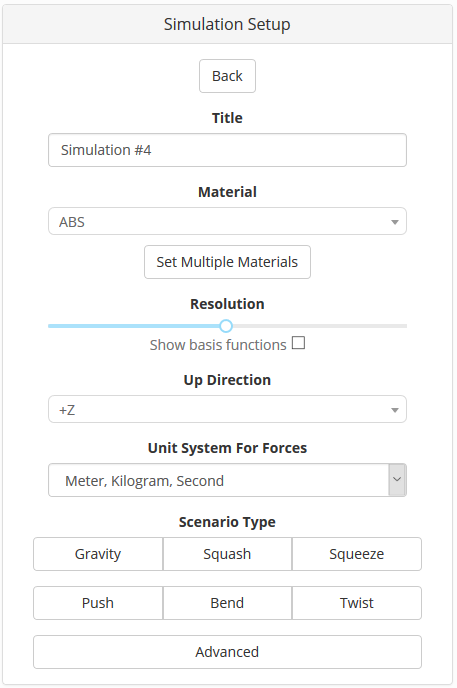Select the Twist scenario button
457x688 pixels.
(357, 603)
